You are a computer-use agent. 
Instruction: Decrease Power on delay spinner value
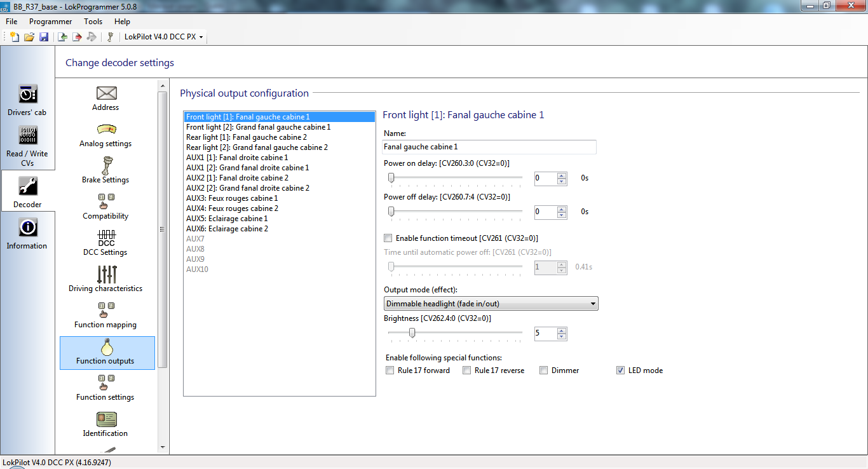pos(561,181)
